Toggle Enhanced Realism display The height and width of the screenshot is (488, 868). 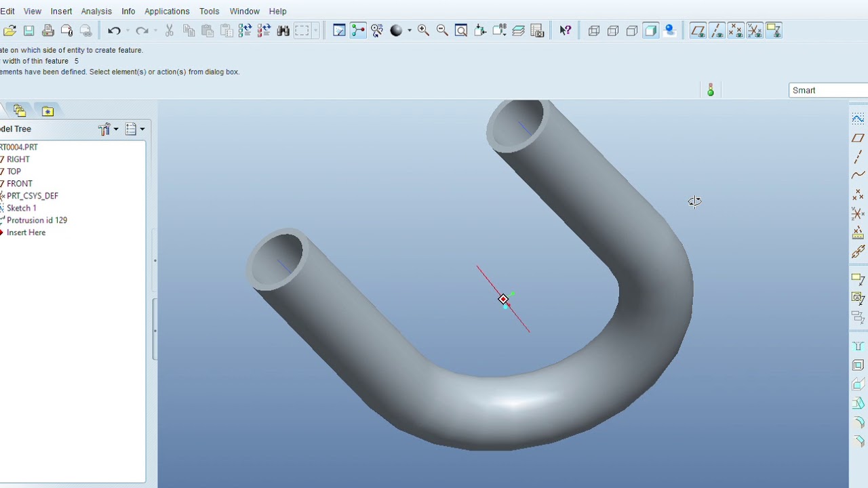[670, 30]
